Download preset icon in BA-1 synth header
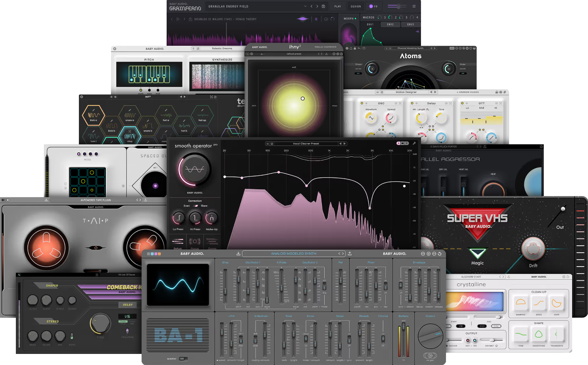Image resolution: width=588 pixels, height=365 pixels. pyautogui.click(x=238, y=254)
